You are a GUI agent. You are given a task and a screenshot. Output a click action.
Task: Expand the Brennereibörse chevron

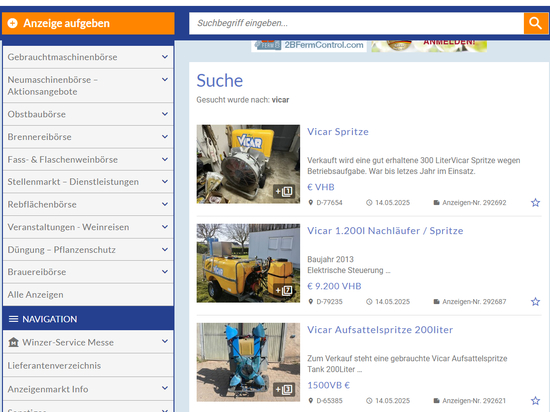click(x=165, y=136)
